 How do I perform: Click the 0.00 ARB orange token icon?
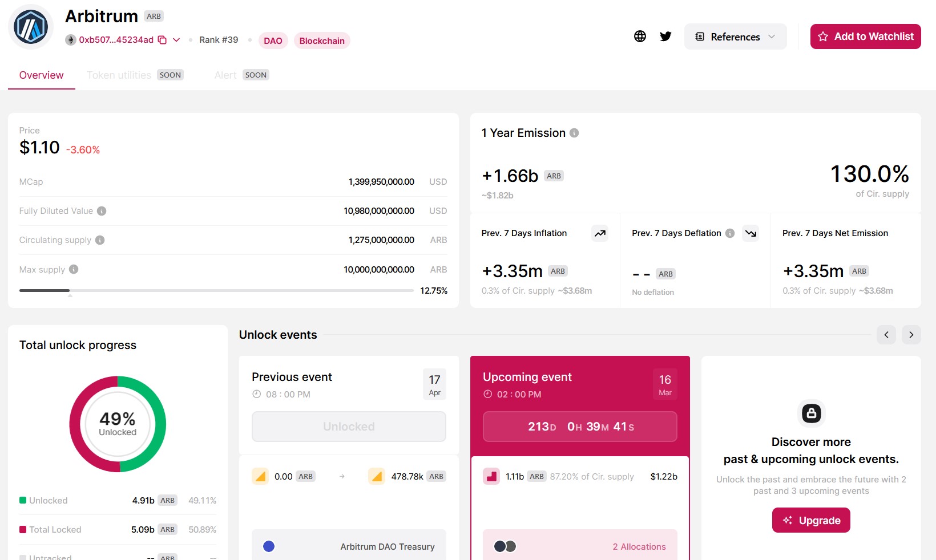pos(260,476)
